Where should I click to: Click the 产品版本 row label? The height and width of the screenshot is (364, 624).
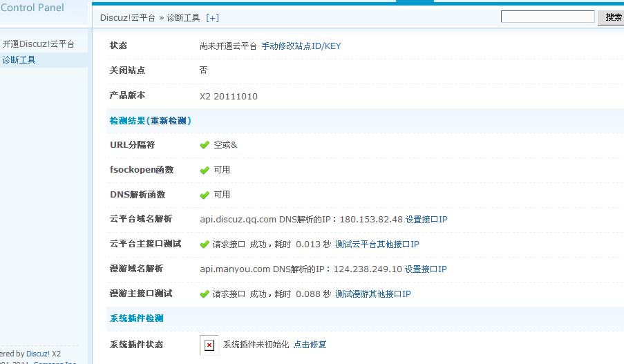(x=127, y=95)
